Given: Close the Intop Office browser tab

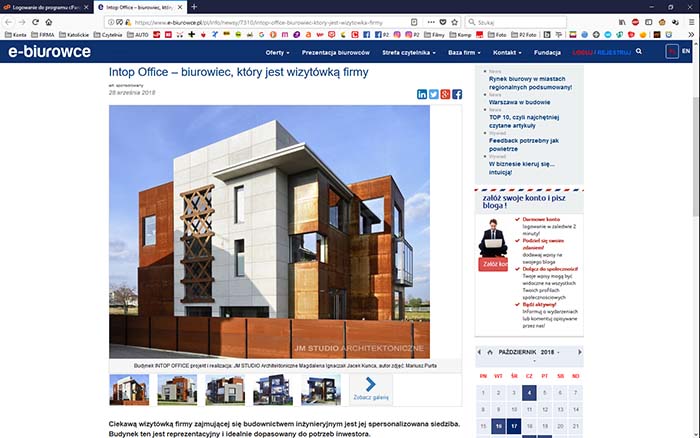Looking at the screenshot, I should (180, 7).
